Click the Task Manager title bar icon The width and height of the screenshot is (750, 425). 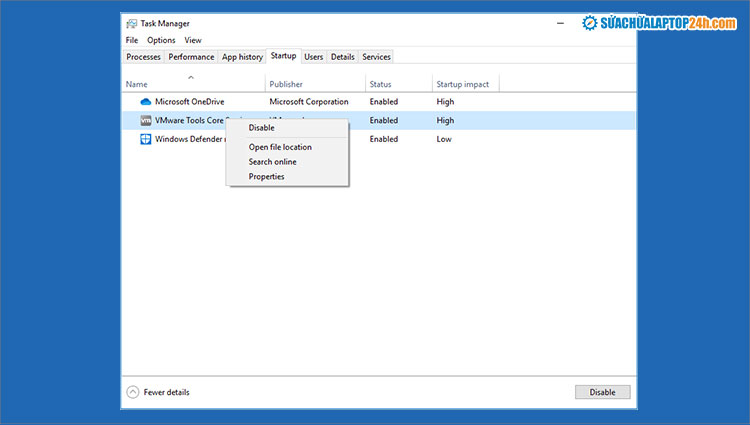pyautogui.click(x=131, y=22)
